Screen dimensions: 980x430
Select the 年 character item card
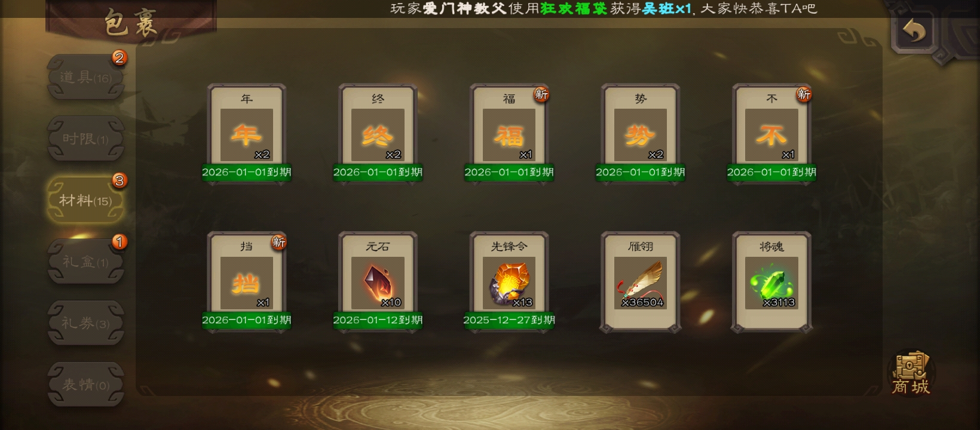246,134
